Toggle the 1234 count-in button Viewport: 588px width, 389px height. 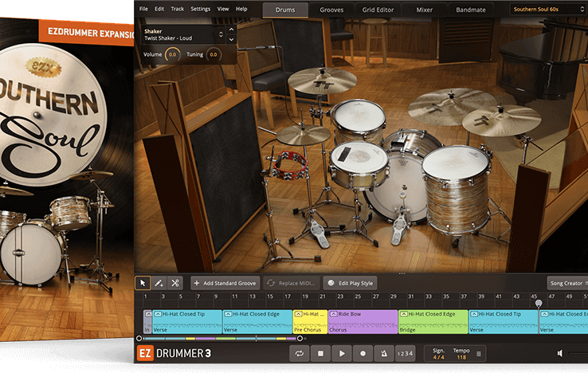coord(405,353)
